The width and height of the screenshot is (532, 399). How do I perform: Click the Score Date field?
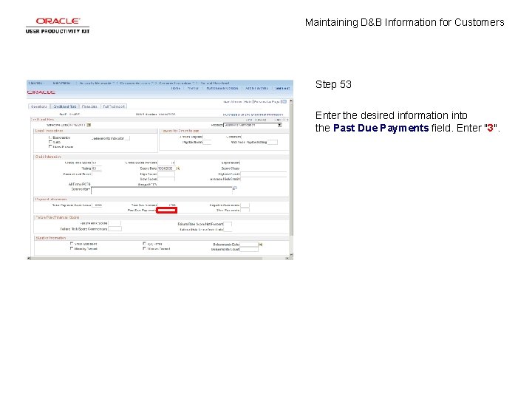[x=166, y=168]
